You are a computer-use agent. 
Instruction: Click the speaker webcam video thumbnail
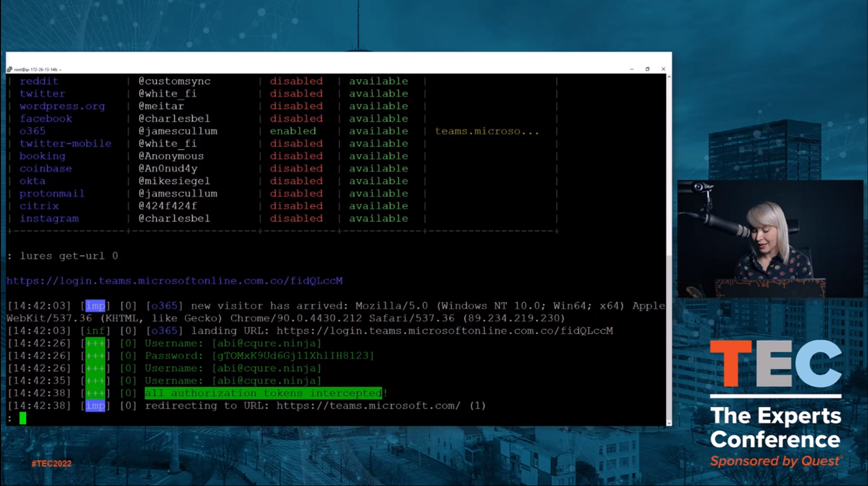(x=770, y=239)
